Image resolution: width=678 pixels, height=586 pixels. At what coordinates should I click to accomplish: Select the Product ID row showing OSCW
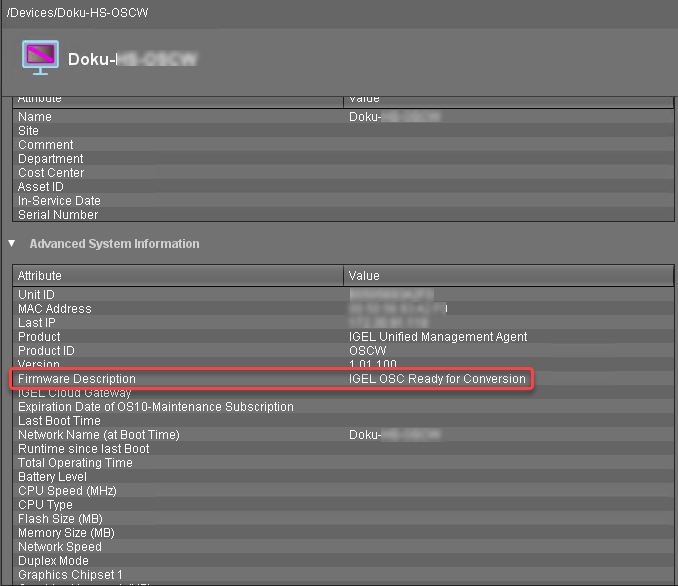48,351
